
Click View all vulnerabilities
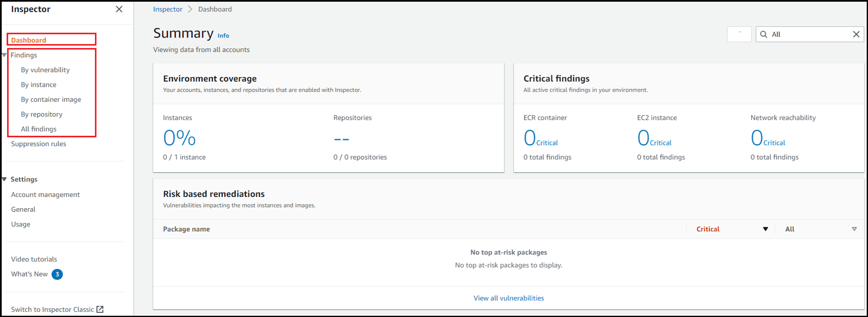point(509,298)
